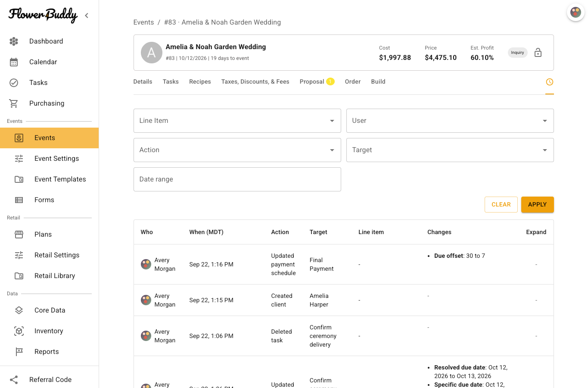The width and height of the screenshot is (588, 388).
Task: Click the Clear filters button
Action: pos(501,205)
